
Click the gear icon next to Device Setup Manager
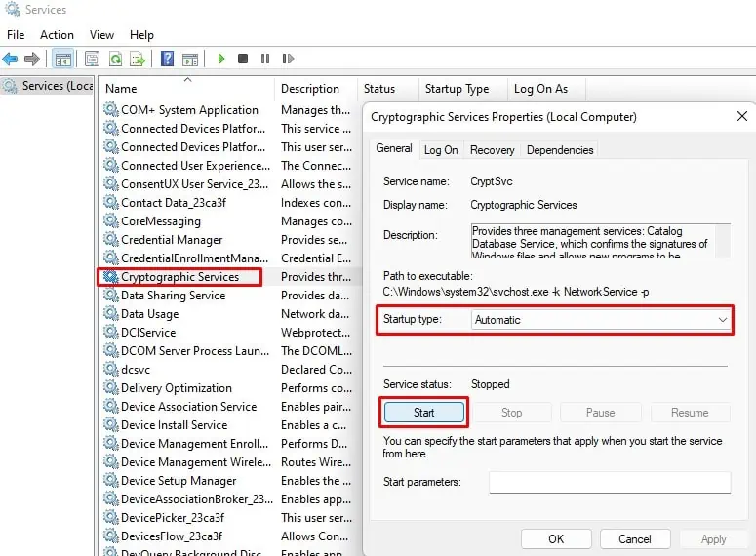[x=111, y=480]
